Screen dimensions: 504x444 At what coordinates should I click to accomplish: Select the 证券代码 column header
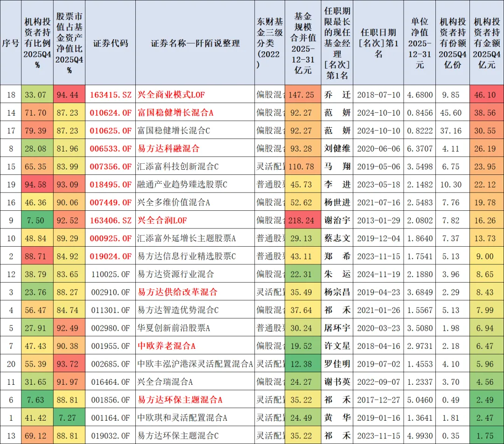[110, 43]
